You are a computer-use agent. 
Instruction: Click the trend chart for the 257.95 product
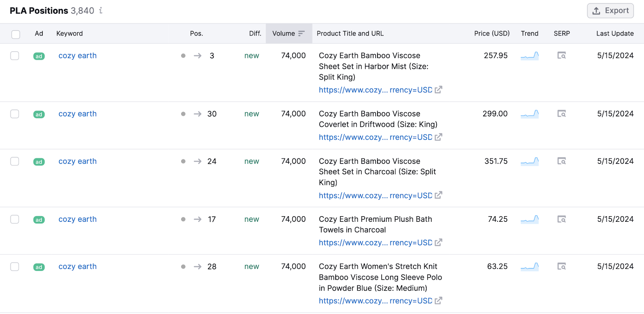tap(529, 56)
